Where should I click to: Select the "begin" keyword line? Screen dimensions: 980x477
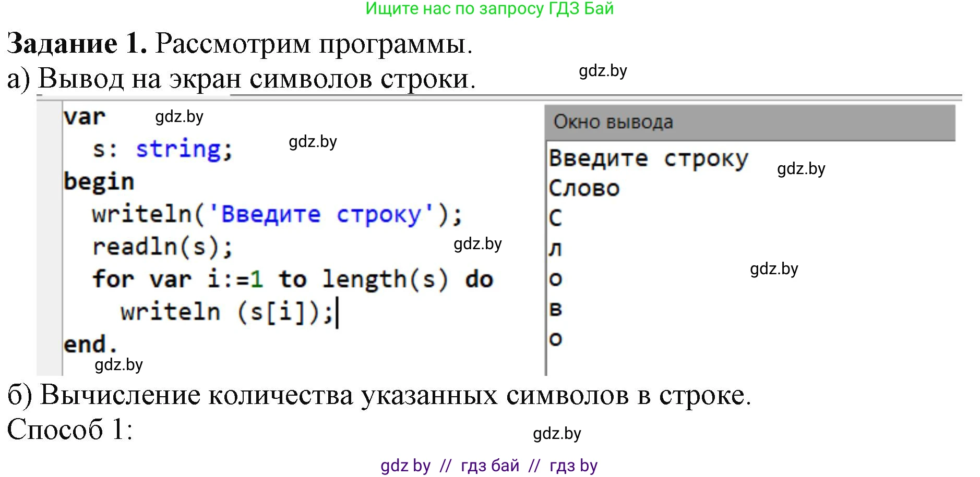(99, 181)
